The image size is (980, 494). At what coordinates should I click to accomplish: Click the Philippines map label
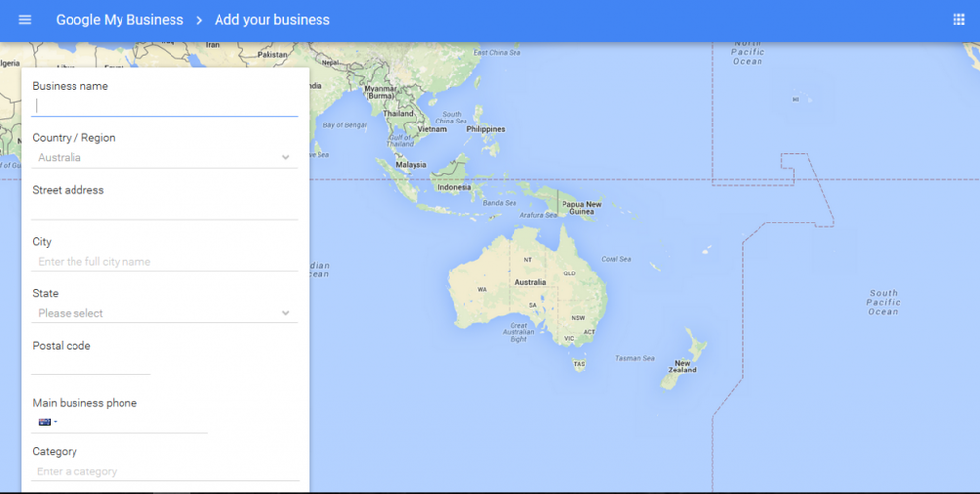coord(486,129)
